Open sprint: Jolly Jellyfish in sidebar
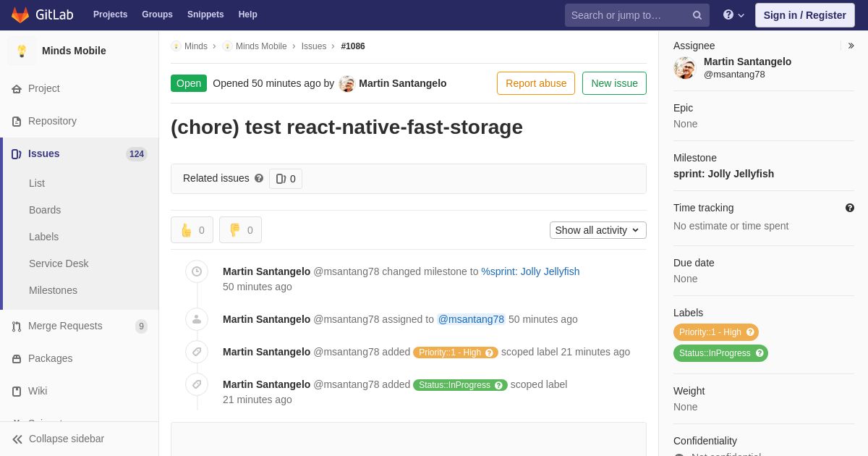 point(723,174)
